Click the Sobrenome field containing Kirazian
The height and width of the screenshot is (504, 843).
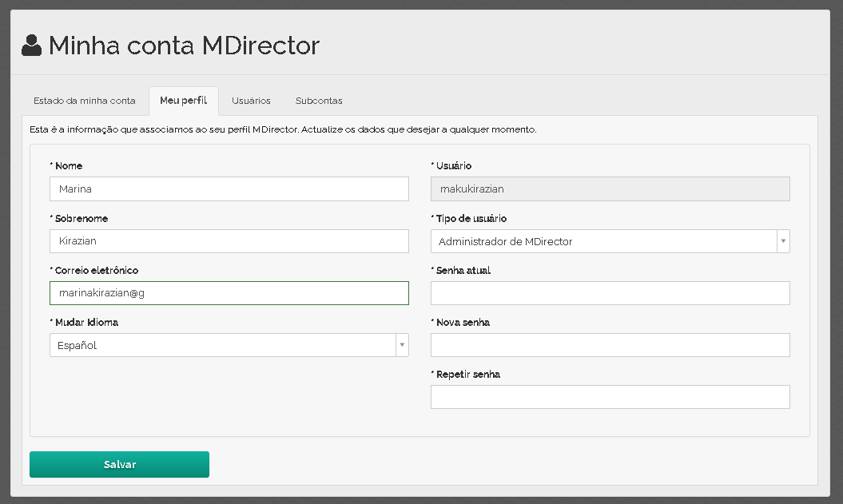click(x=229, y=241)
